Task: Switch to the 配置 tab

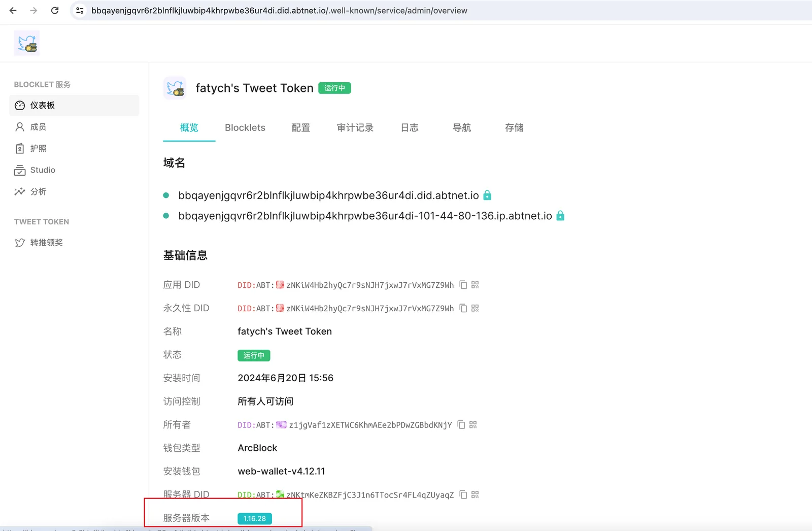Action: click(301, 128)
